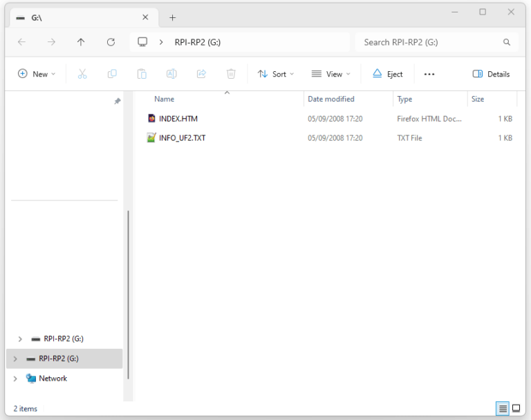Expand the unselected RPI-RP2 (G:) tree node
The height and width of the screenshot is (420, 531).
tap(20, 338)
